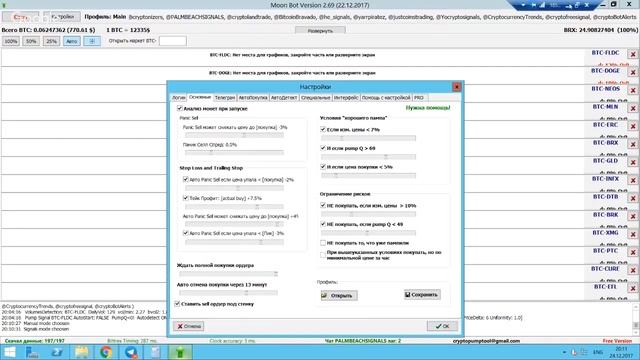This screenshot has width=640, height=360.
Task: Click the Повернуть button in main window
Action: point(320,31)
